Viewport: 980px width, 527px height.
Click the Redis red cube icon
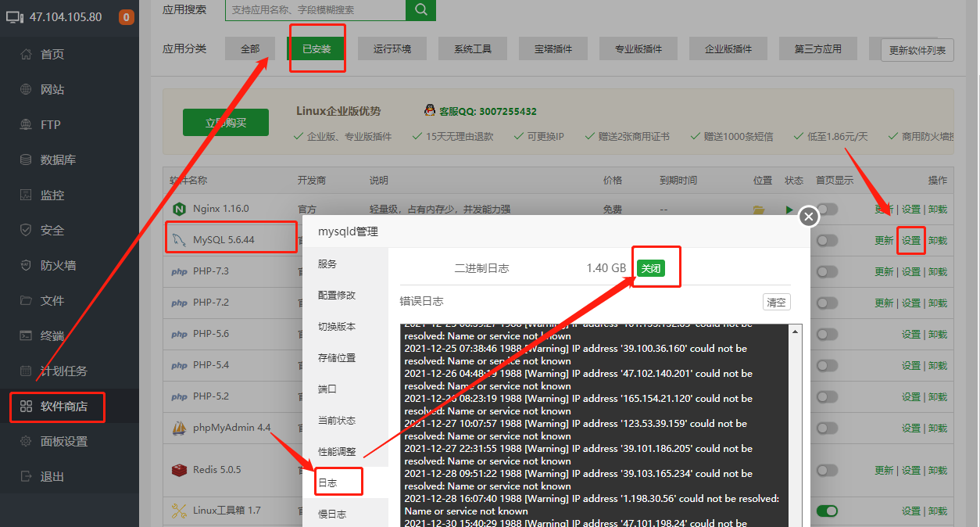[x=179, y=470]
